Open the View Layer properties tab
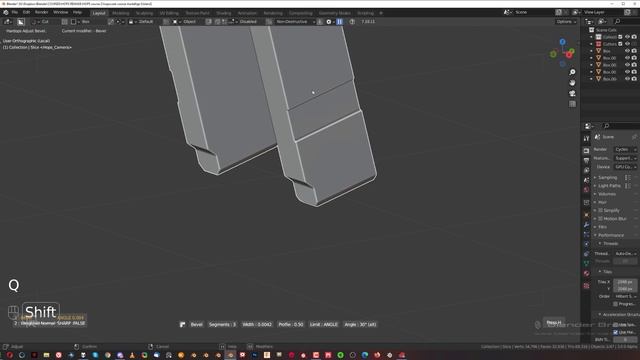640x360 pixels. coord(586,170)
